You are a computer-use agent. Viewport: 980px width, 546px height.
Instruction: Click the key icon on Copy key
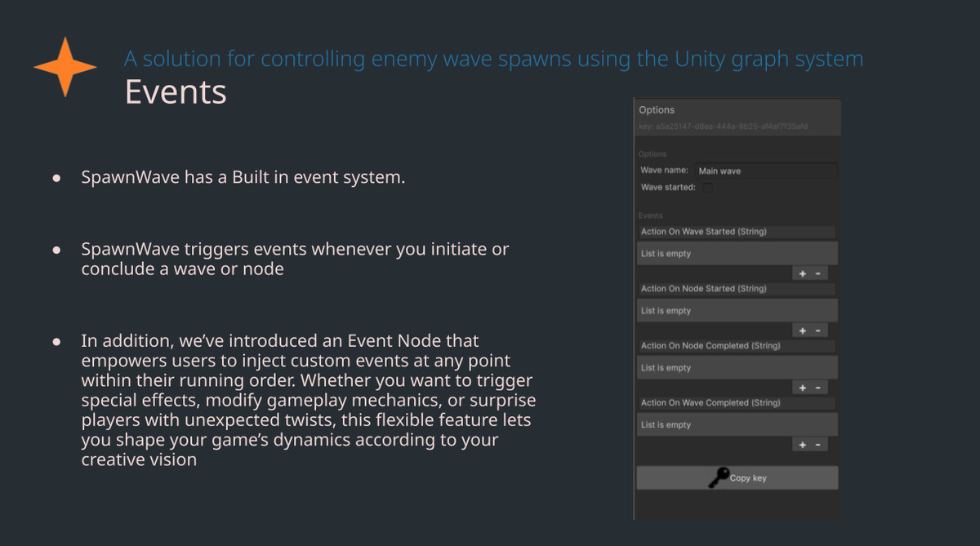point(719,477)
